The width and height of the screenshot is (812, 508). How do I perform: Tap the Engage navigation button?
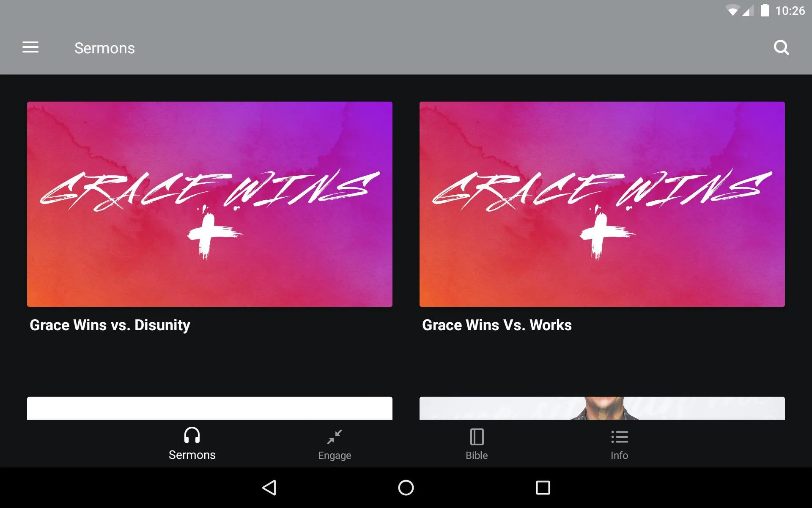point(334,443)
